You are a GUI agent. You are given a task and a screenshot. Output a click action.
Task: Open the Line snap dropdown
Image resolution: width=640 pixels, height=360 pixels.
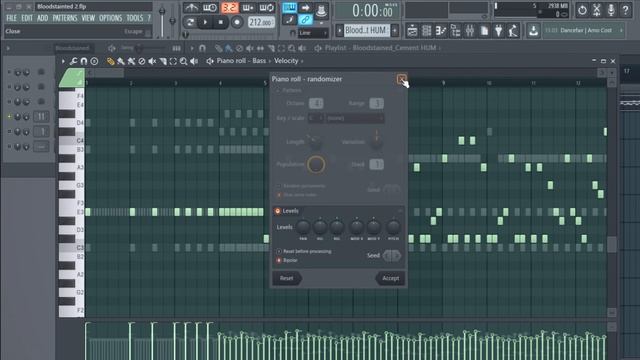click(313, 33)
